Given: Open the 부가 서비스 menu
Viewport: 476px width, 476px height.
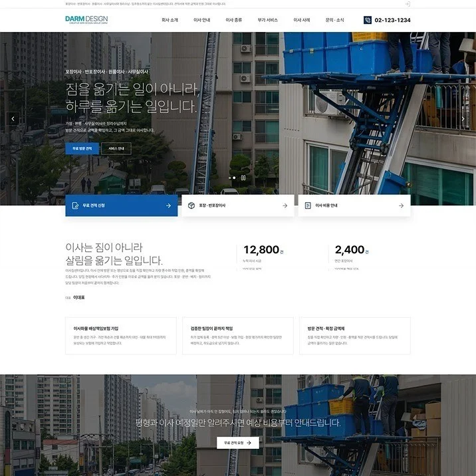Looking at the screenshot, I should [268, 20].
